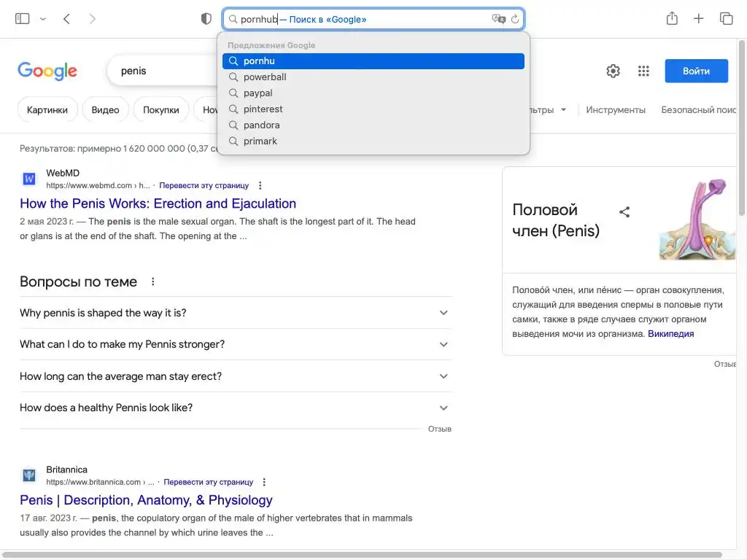Show the tab overview
The height and width of the screenshot is (560, 747).
(726, 19)
